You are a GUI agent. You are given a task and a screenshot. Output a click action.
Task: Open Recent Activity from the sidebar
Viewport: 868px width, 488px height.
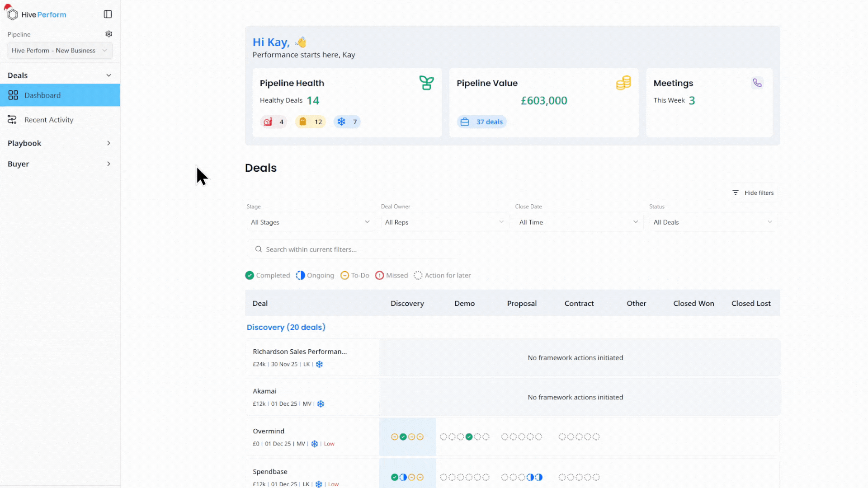(48, 120)
